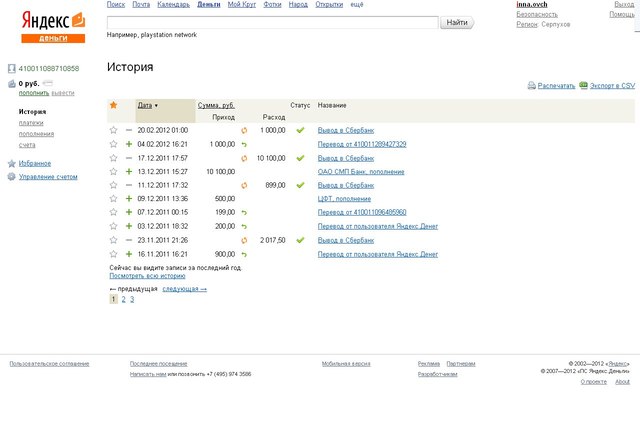Star the 17.12.2011 17:57 transaction
The width and height of the screenshot is (640, 441).
(x=113, y=158)
